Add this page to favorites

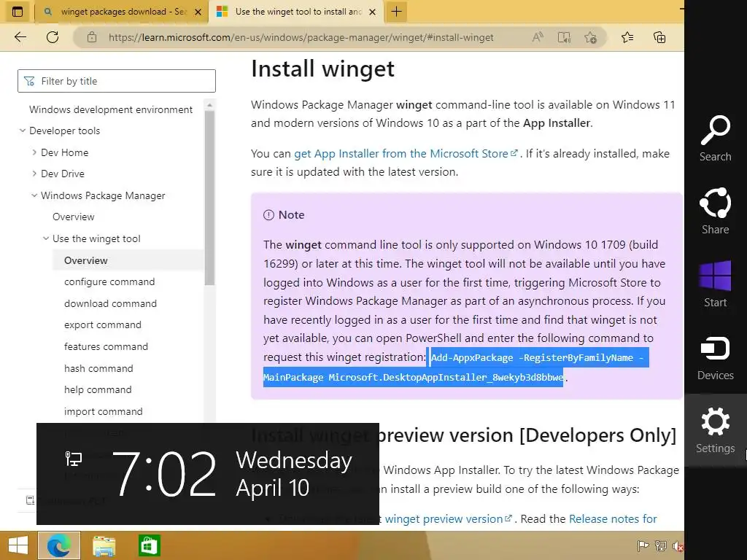[x=591, y=37]
